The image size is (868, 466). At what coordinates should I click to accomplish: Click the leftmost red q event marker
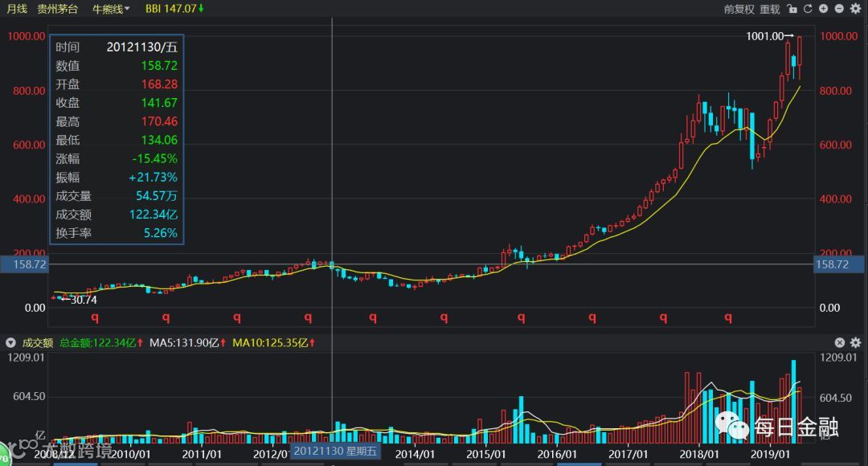95,317
